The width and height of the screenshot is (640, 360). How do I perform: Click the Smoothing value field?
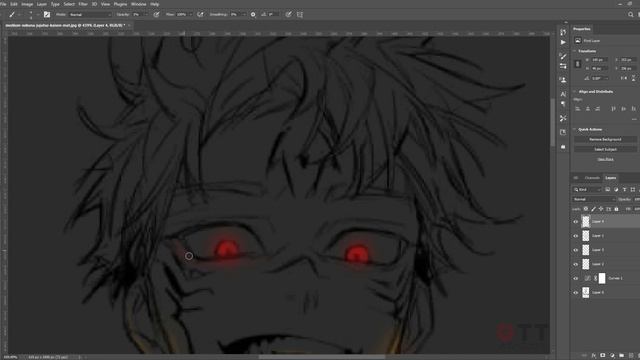(235, 14)
